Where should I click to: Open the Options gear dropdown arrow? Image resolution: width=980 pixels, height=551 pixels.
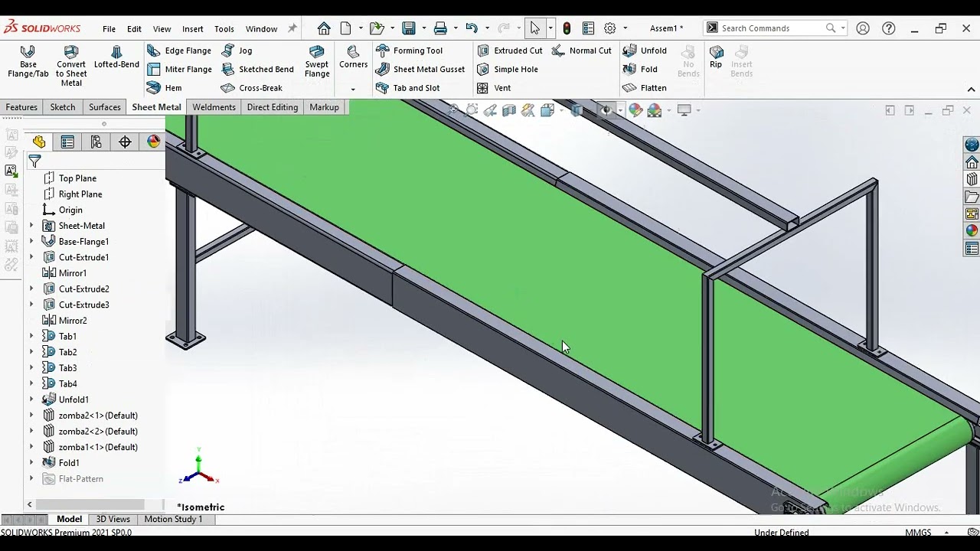click(x=624, y=28)
